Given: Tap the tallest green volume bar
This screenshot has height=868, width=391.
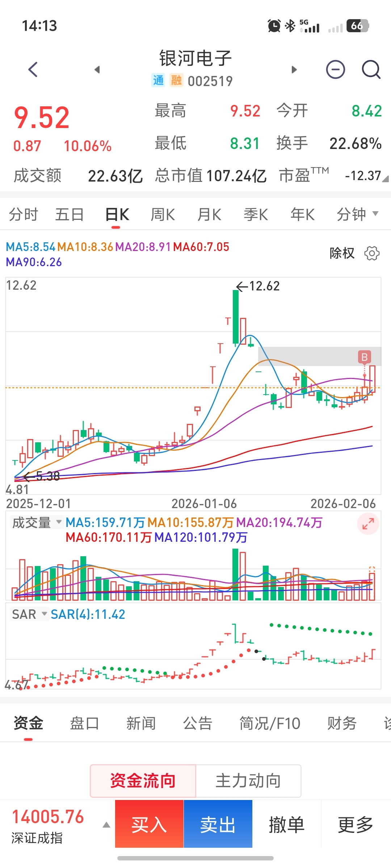Looking at the screenshot, I should pos(235,575).
